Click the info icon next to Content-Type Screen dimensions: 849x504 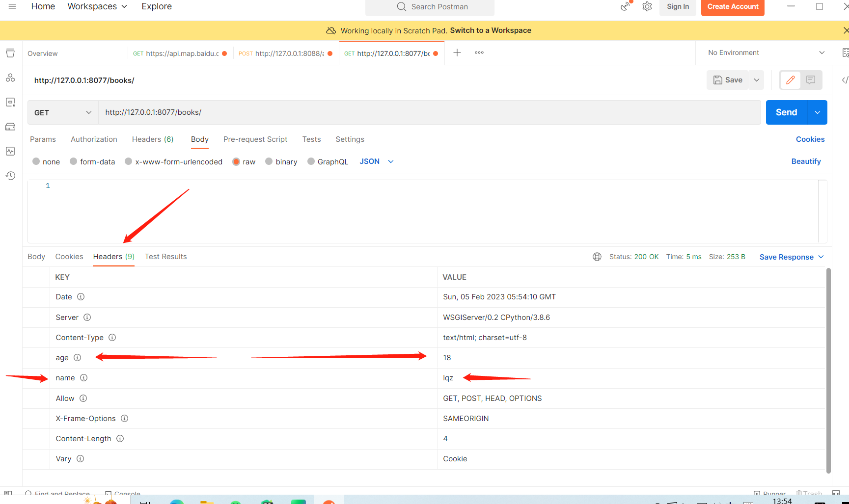(x=112, y=338)
